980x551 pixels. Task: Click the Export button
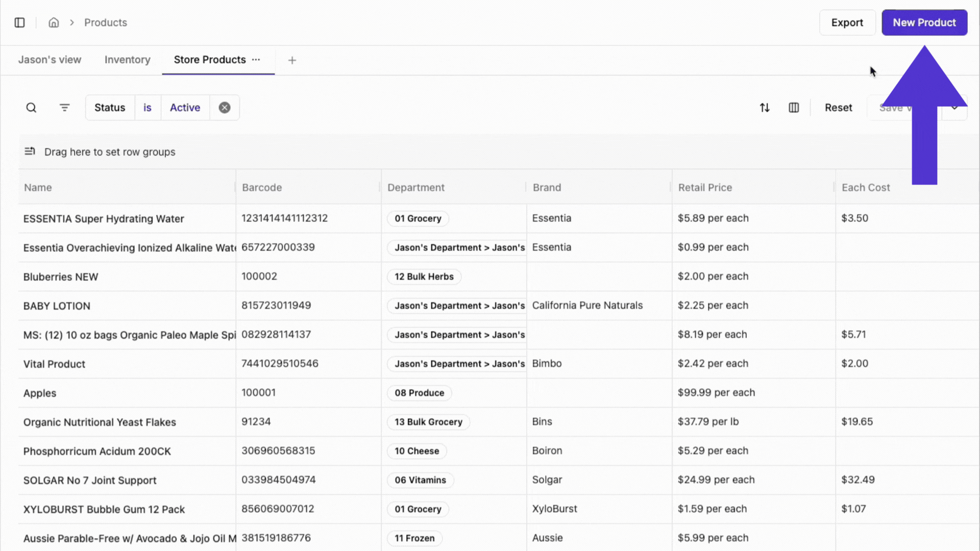[x=847, y=22]
